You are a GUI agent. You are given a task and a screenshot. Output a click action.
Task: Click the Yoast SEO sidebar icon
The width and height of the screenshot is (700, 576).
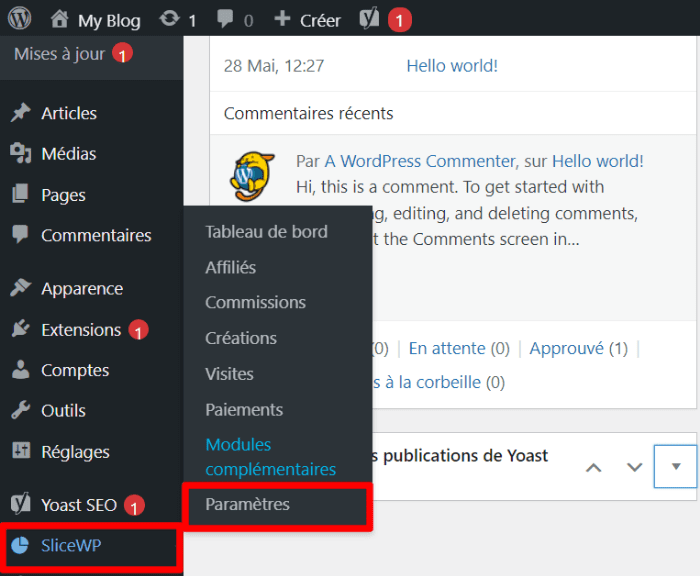pos(21,504)
